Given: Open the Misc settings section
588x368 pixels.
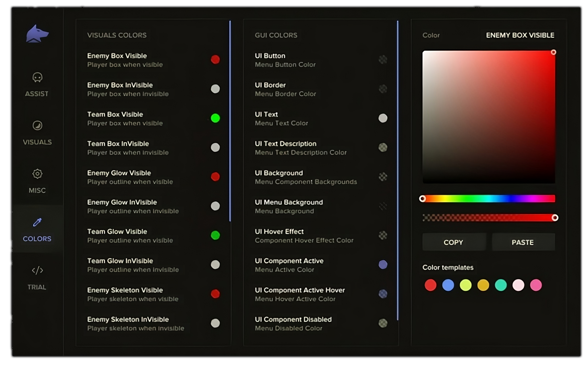Looking at the screenshot, I should 37,181.
